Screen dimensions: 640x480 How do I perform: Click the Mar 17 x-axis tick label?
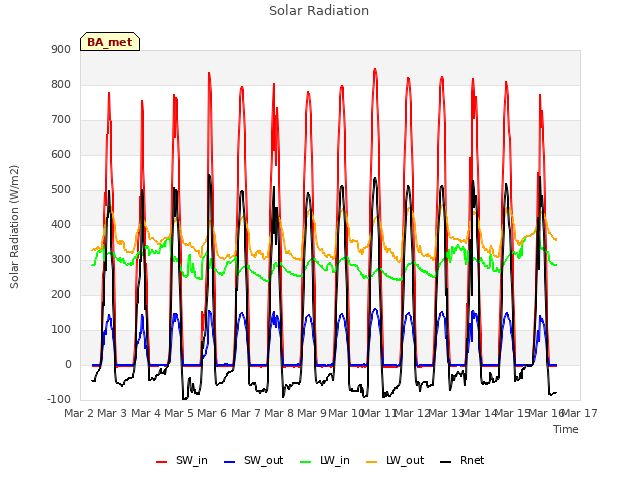580,413
